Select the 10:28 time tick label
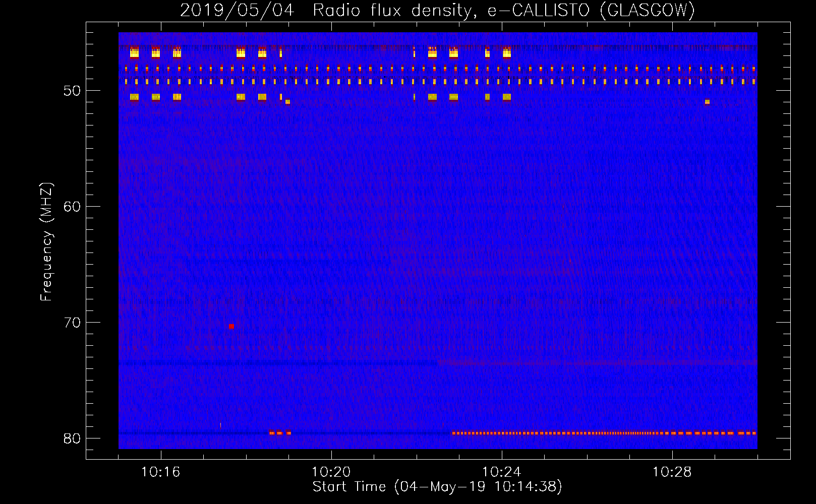 pyautogui.click(x=672, y=472)
